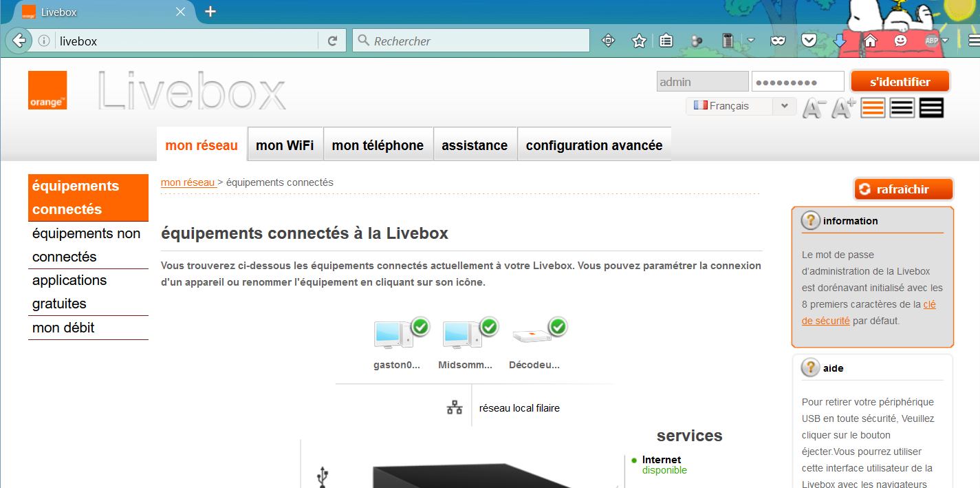This screenshot has height=488, width=980.
Task: Click the decrease font size icon
Action: pos(814,107)
